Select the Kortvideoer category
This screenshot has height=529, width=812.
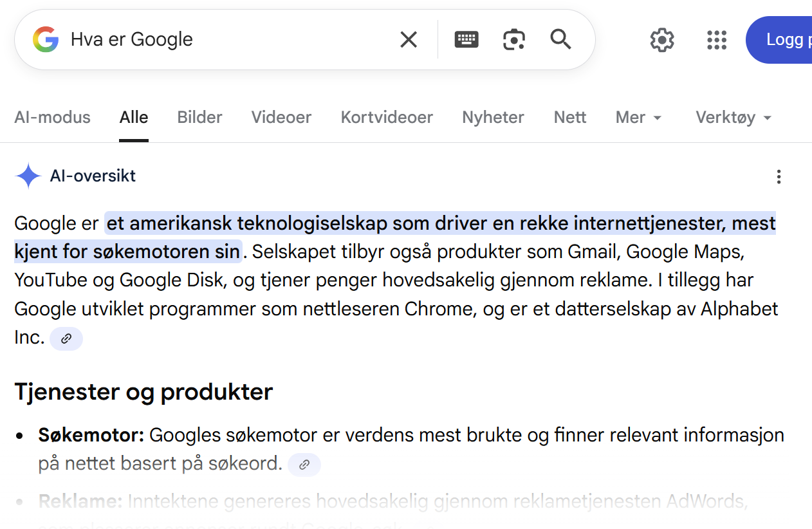click(386, 117)
